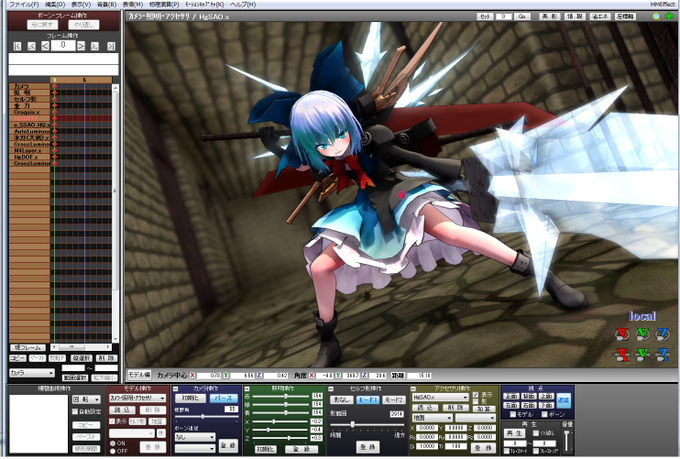
Task: Collapse the green lighting operation panel
Action: coord(246,389)
